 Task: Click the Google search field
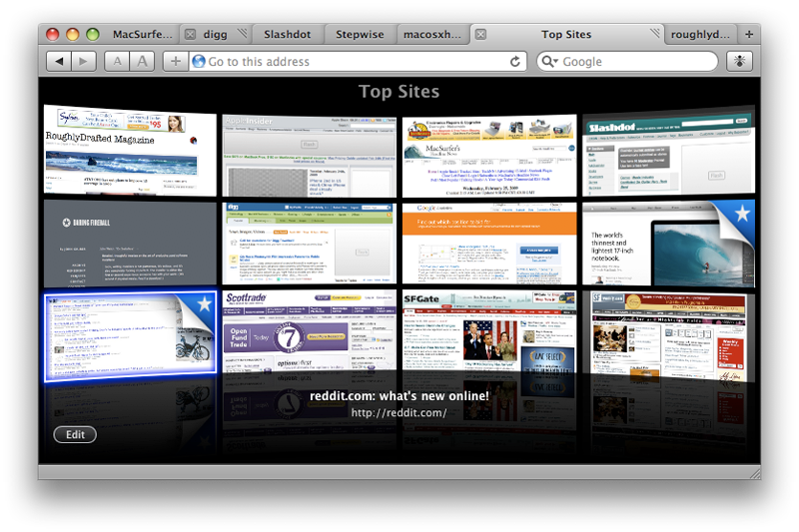click(x=627, y=62)
